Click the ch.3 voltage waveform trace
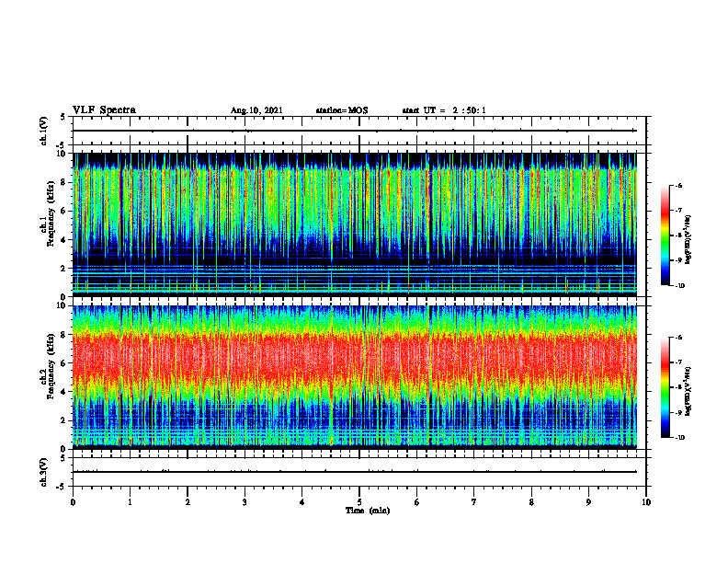Image resolution: width=728 pixels, height=563 pixels. click(355, 472)
